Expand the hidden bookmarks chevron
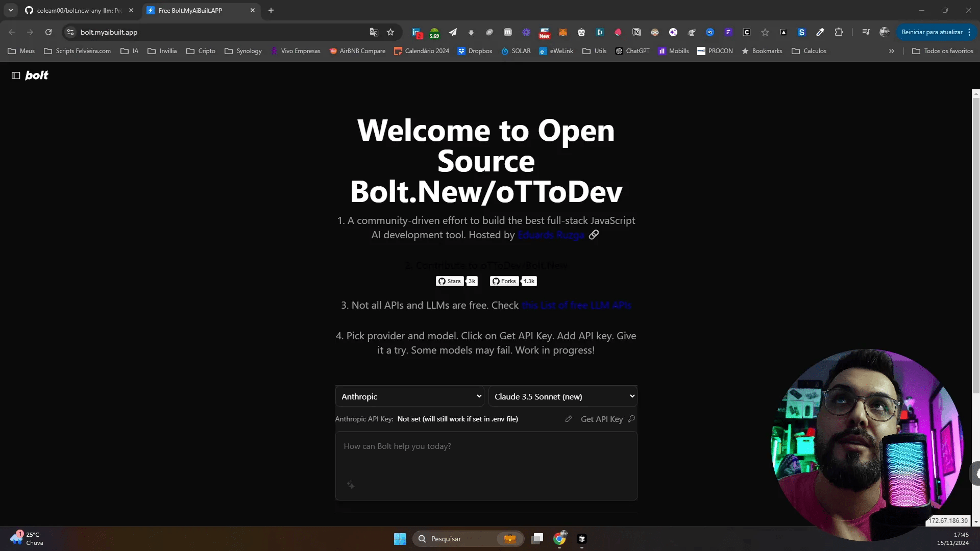 (x=892, y=51)
